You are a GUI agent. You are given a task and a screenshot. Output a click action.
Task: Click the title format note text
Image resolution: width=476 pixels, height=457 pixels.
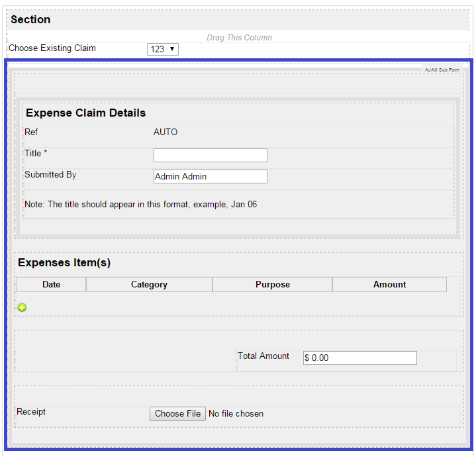pyautogui.click(x=140, y=204)
